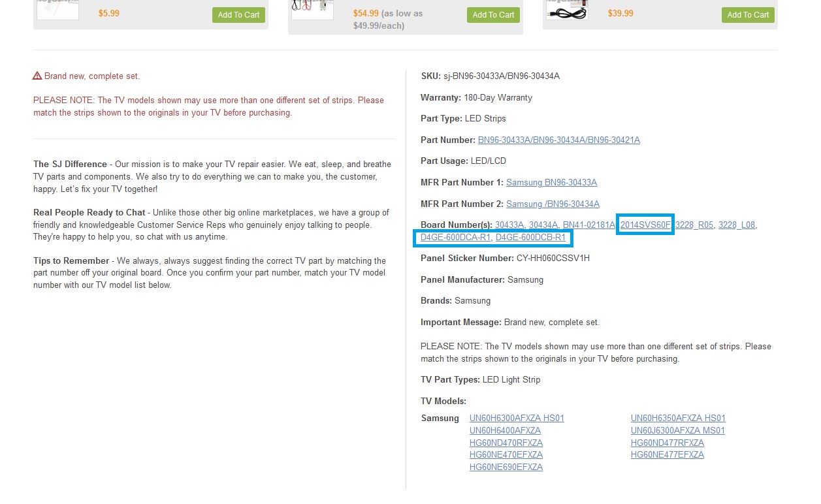Click the 'TV Part Types: LED Light Strip' text
This screenshot has width=821, height=504.
pyautogui.click(x=480, y=380)
